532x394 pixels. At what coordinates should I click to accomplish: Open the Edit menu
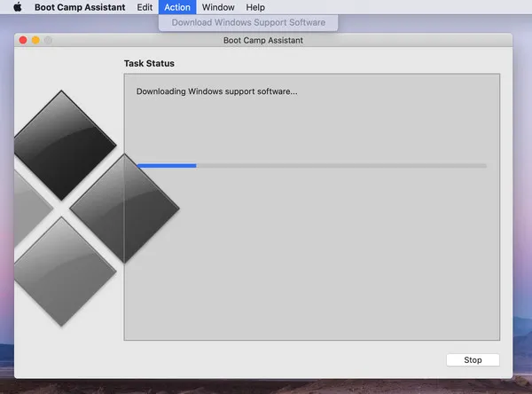pyautogui.click(x=145, y=7)
